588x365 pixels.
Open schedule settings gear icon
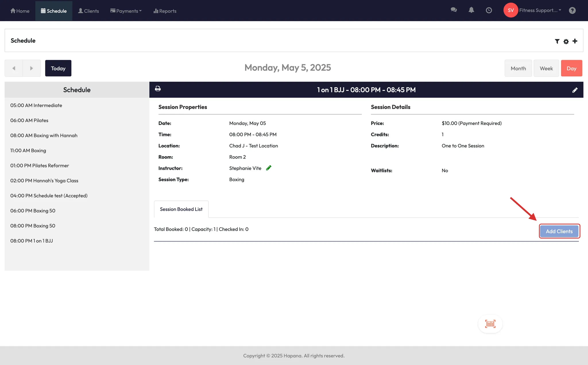tap(566, 41)
